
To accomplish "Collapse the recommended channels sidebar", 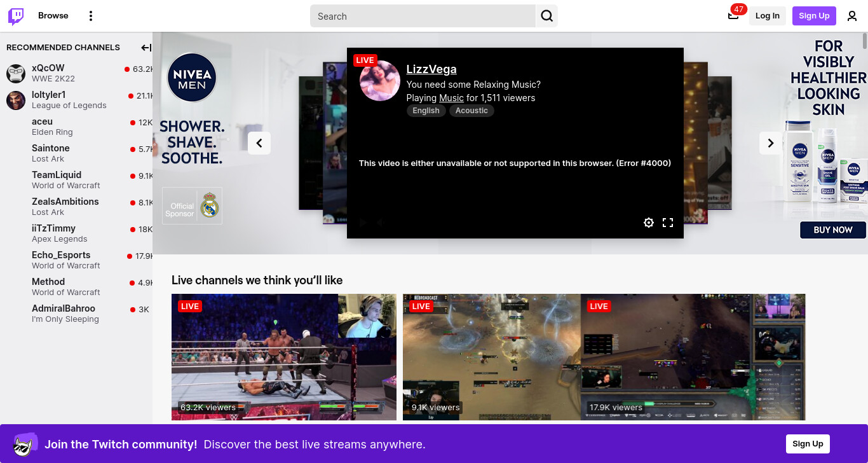I will click(146, 48).
